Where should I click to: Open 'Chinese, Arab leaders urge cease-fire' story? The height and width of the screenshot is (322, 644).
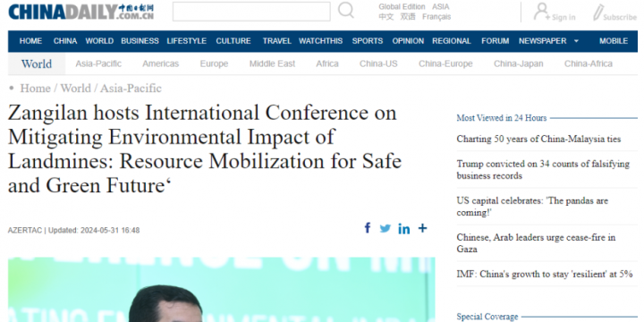pyautogui.click(x=536, y=243)
